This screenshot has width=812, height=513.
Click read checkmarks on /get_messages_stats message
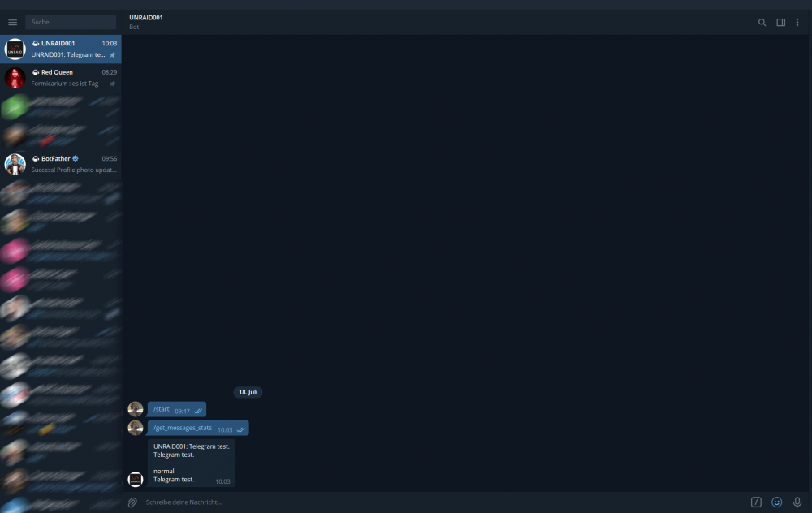[240, 429]
